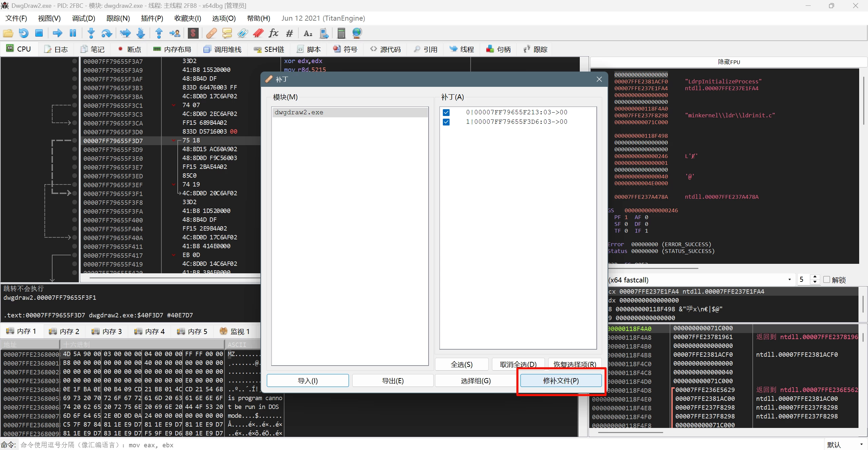Image resolution: width=868 pixels, height=450 pixels.
Task: Click the Pause execution icon
Action: tap(73, 33)
